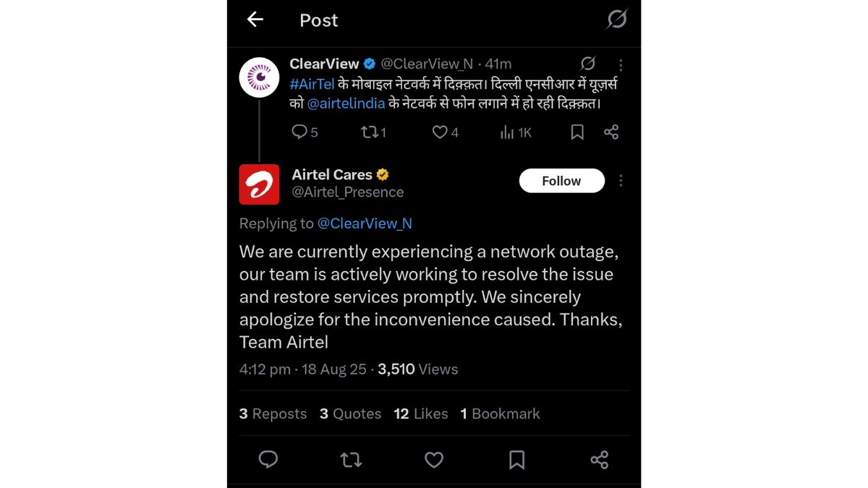This screenshot has width=868, height=488.
Task: Click the Grok icon in the header
Action: (x=616, y=20)
